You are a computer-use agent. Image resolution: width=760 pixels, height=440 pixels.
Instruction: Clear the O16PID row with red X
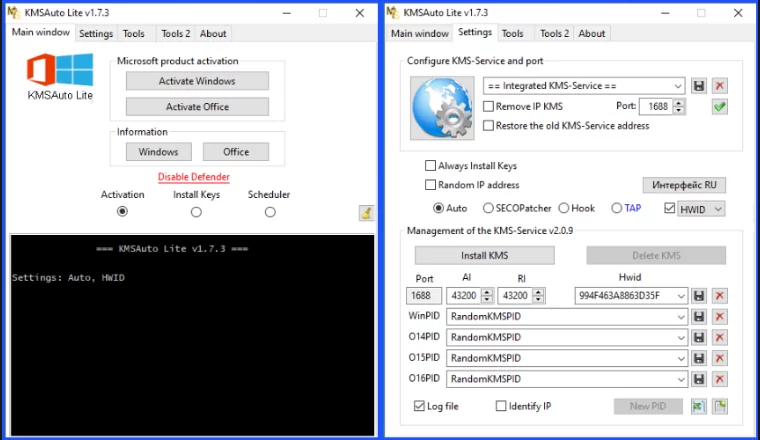(720, 379)
